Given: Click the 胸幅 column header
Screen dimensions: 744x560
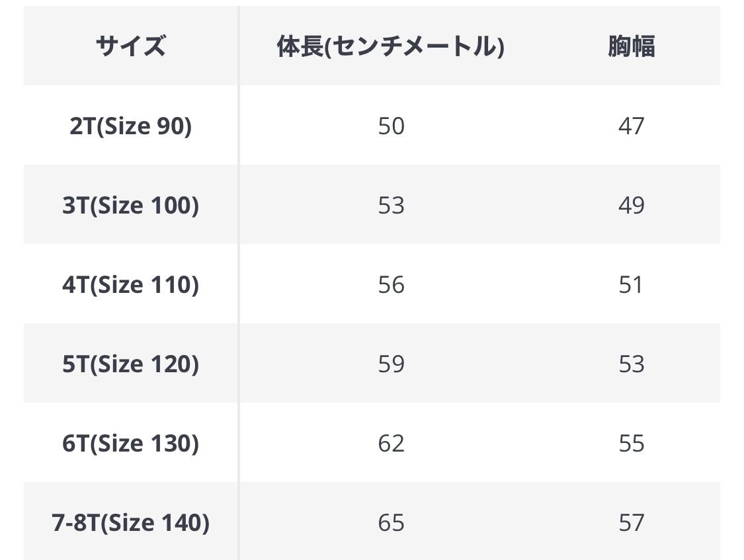Looking at the screenshot, I should point(631,46).
